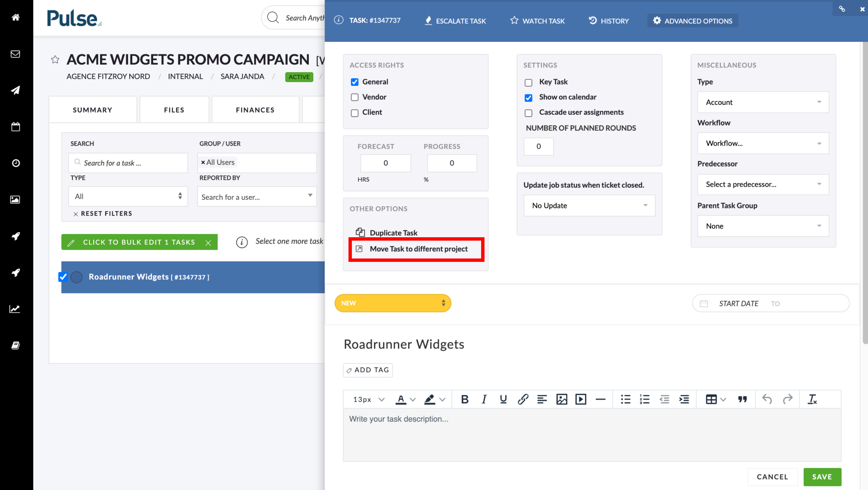Click ESCALATE TASK in the task header
Screen dimensions: 868x490
tap(455, 21)
